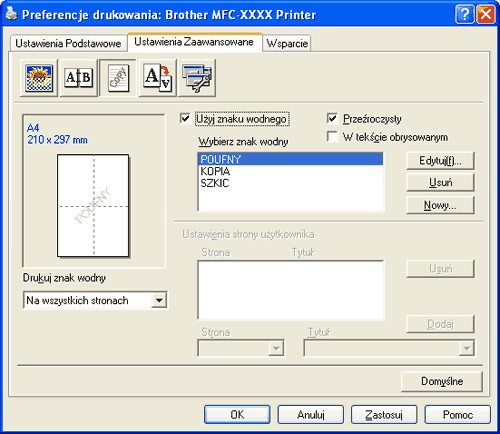Viewport: 500px width, 434px height.
Task: Select the watermark COPY page icon
Action: tap(118, 78)
